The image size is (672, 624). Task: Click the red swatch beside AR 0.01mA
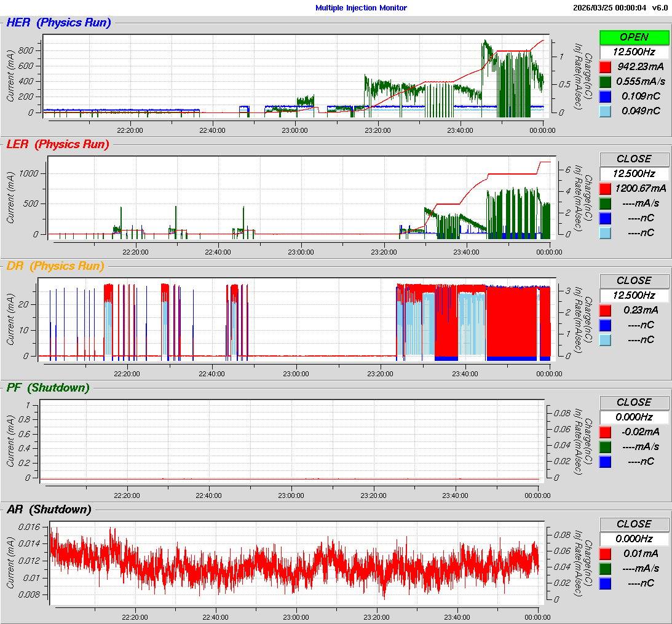coord(606,554)
